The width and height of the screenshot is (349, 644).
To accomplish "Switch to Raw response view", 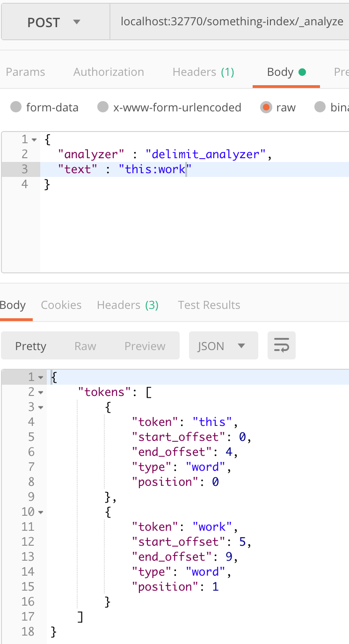I will pos(85,345).
